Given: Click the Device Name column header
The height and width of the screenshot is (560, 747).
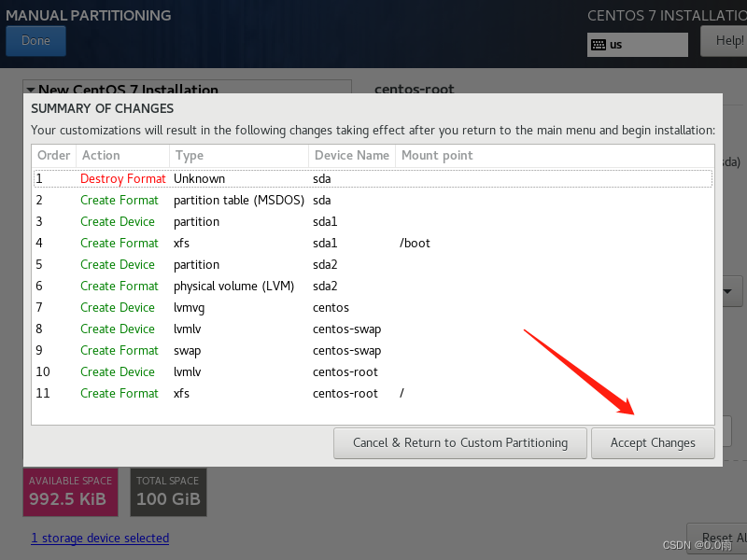Looking at the screenshot, I should pos(352,156).
